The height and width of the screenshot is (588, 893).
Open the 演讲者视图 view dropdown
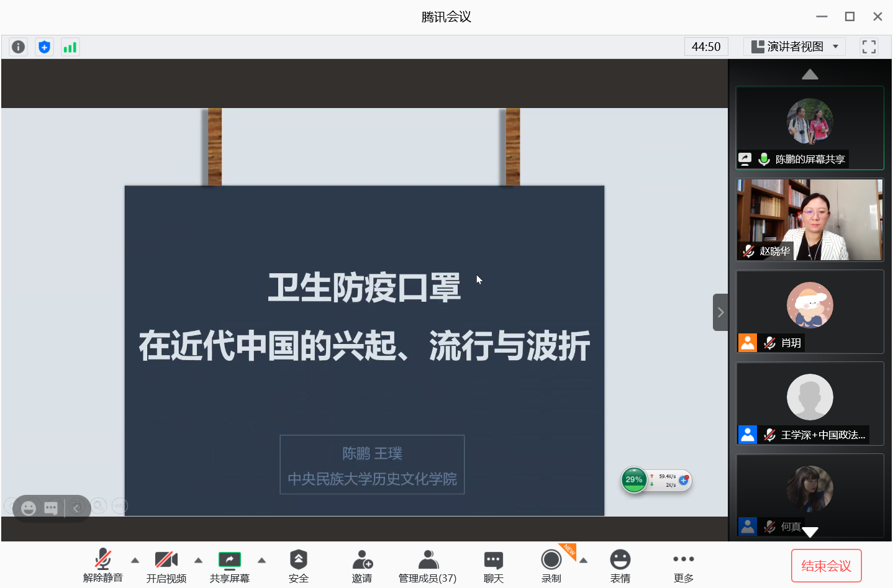pyautogui.click(x=795, y=47)
